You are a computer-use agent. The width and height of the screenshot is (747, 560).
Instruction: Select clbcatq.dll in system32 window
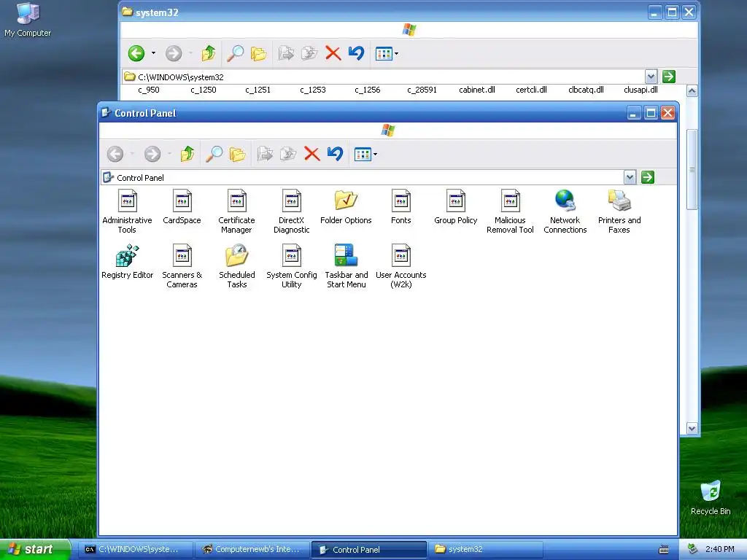click(586, 90)
